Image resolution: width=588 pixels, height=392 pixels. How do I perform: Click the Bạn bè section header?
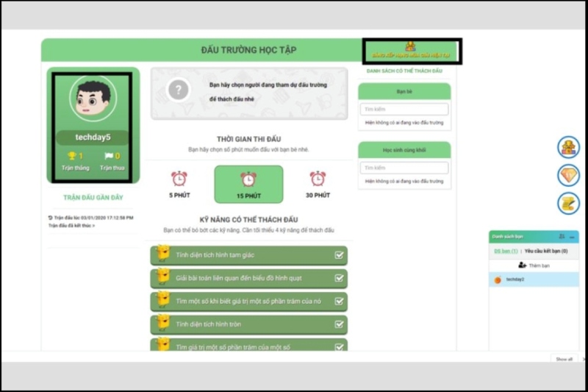point(404,91)
